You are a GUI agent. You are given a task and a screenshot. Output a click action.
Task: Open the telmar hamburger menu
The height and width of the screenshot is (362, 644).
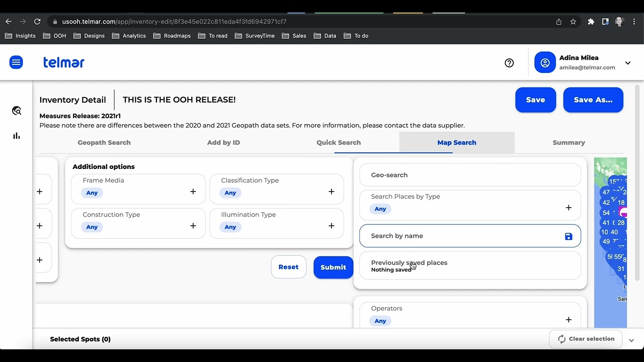point(16,62)
